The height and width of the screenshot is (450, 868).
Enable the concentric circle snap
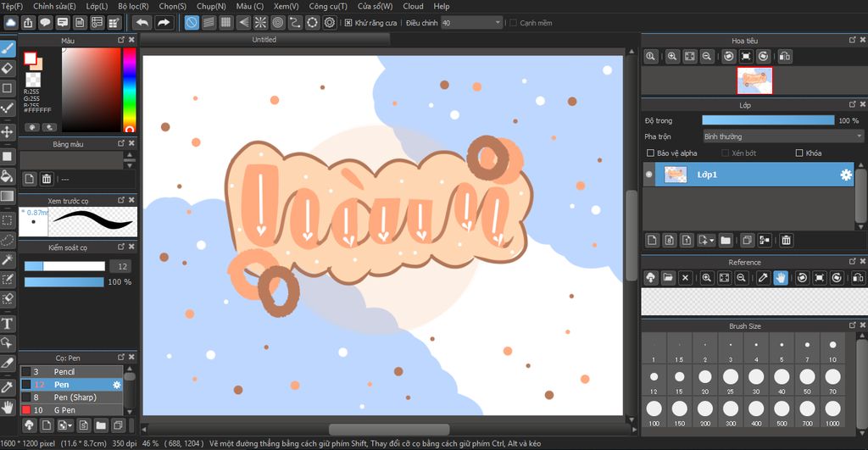coord(278,23)
